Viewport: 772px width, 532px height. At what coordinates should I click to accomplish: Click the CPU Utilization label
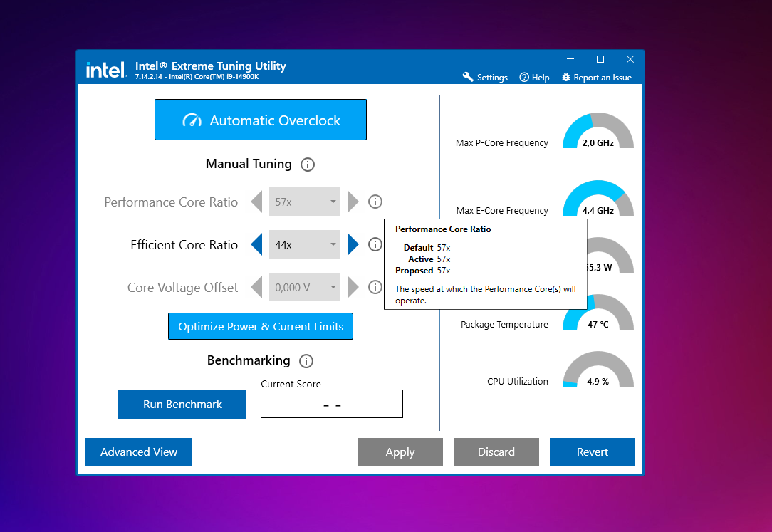518,382
